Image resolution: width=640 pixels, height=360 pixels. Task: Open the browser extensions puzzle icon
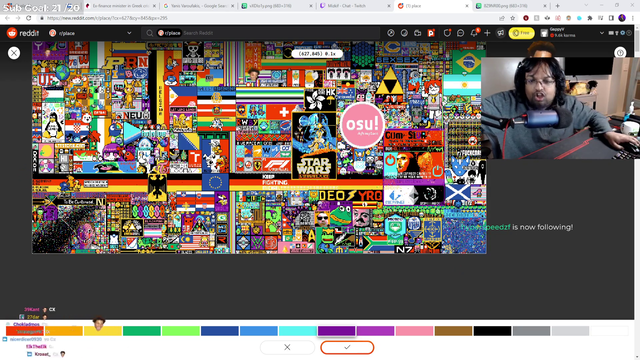[x=590, y=18]
